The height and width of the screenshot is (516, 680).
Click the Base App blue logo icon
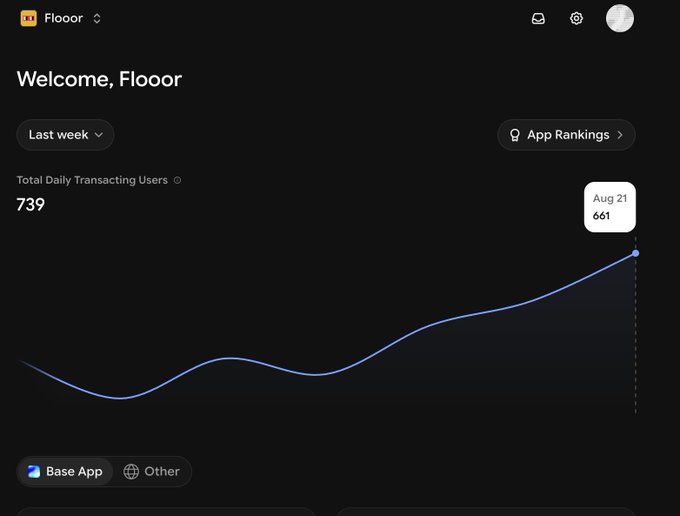pos(34,471)
